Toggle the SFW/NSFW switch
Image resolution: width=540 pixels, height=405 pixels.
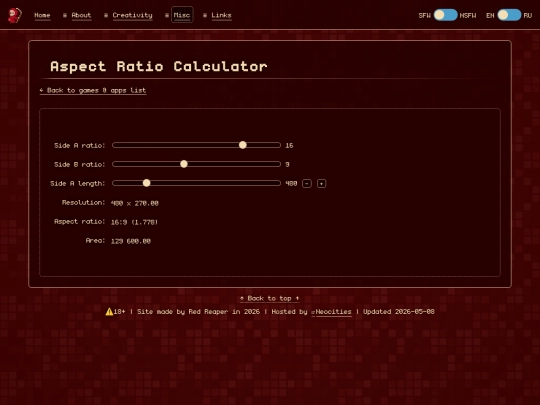pos(445,15)
